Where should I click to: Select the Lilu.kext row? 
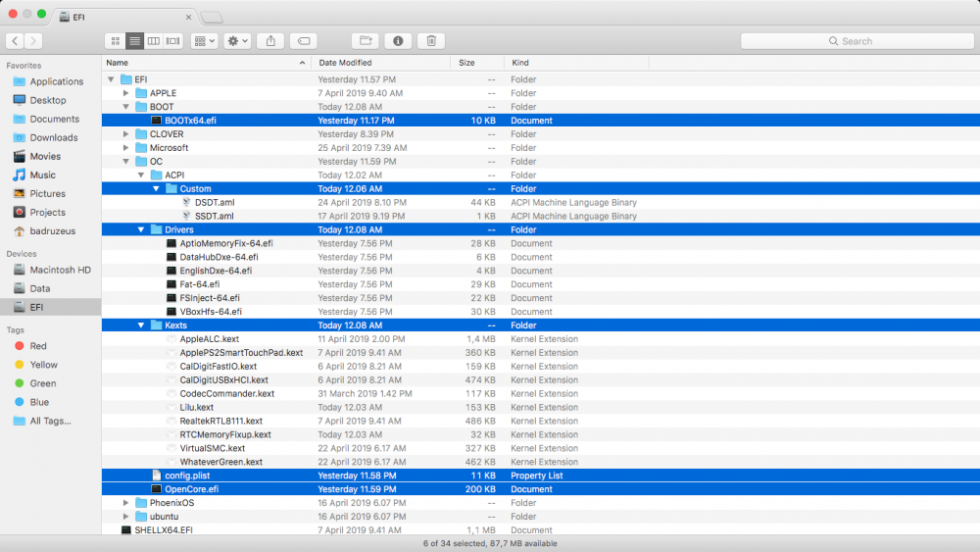tap(541, 408)
